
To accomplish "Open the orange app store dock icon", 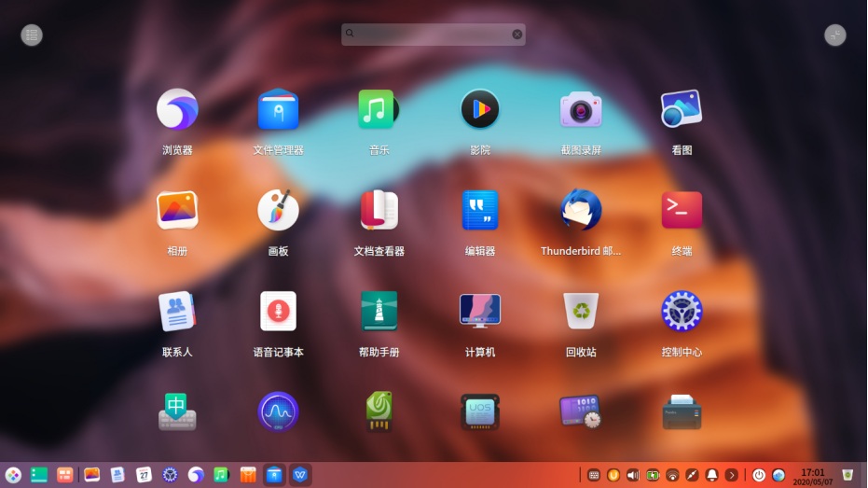I will pyautogui.click(x=248, y=475).
